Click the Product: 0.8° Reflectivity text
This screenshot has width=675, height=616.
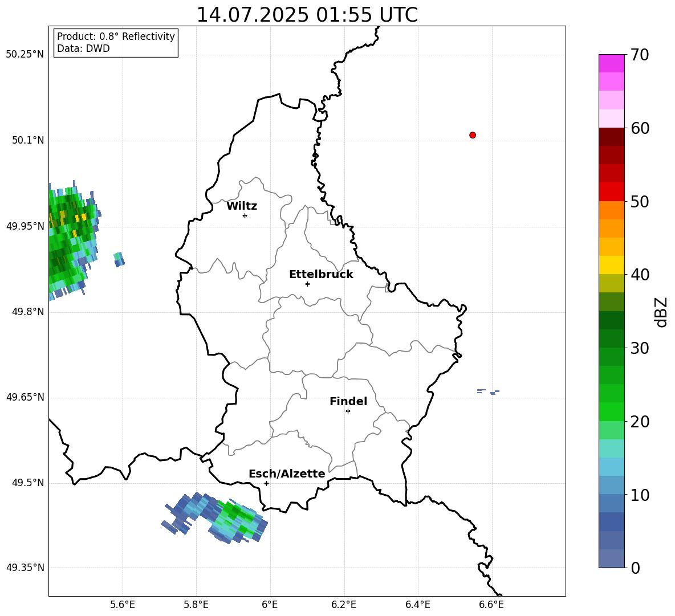116,36
